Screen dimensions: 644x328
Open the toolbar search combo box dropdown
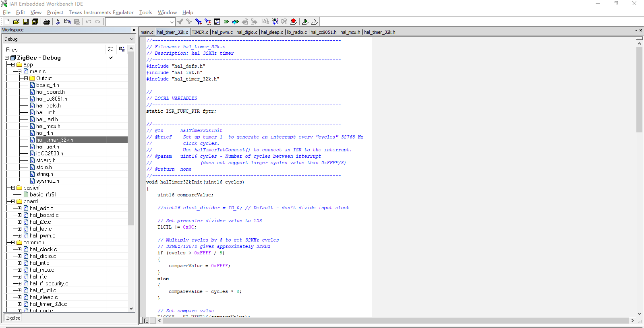click(x=172, y=22)
